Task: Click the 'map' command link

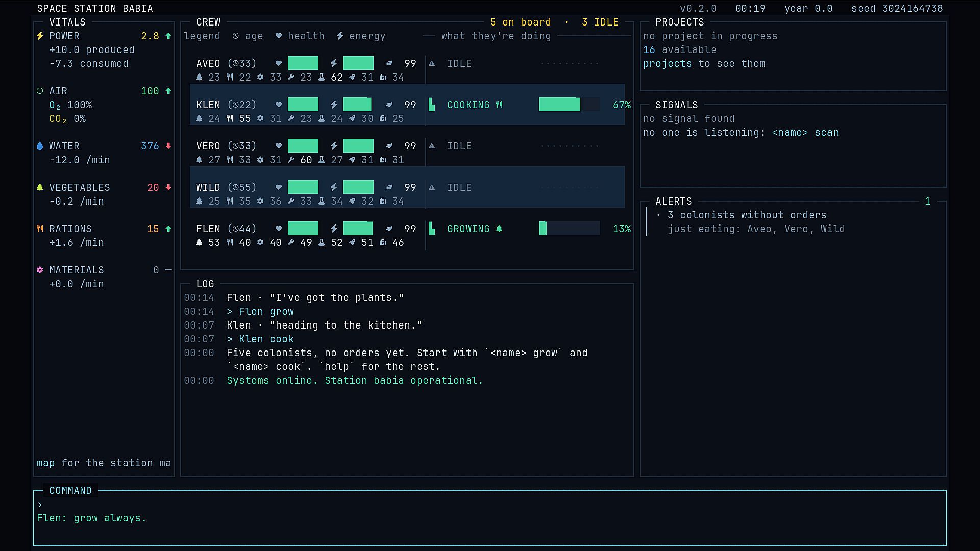Action: tap(46, 463)
